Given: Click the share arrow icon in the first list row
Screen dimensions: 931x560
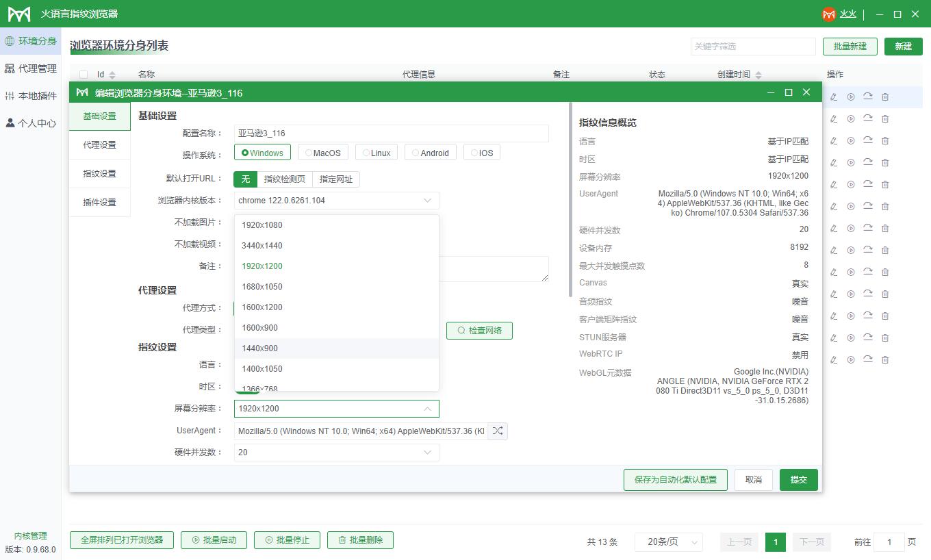Looking at the screenshot, I should [868, 97].
